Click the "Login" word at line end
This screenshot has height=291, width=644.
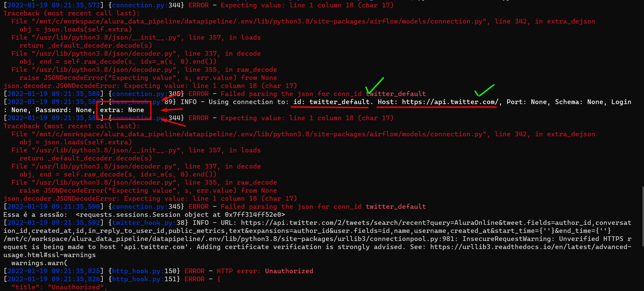(x=621, y=102)
